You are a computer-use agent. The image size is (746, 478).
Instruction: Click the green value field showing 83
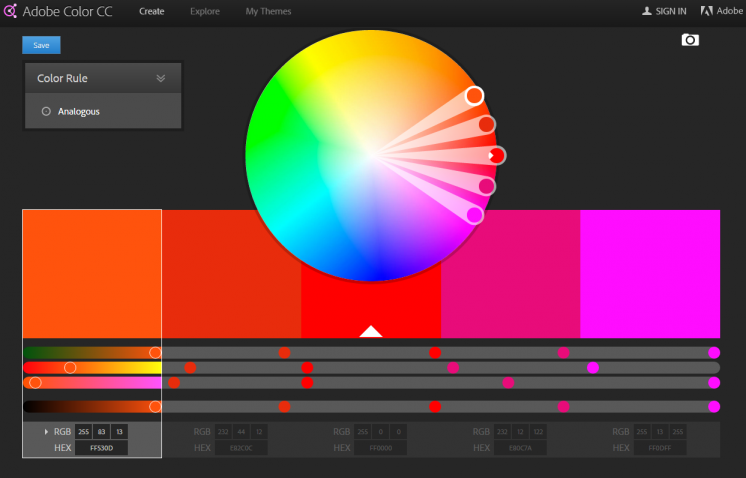(x=101, y=431)
